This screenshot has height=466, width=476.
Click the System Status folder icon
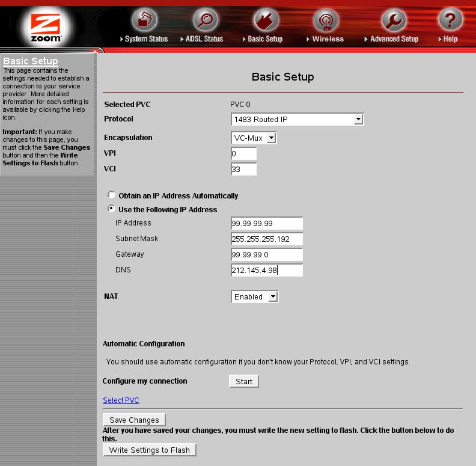pyautogui.click(x=145, y=20)
